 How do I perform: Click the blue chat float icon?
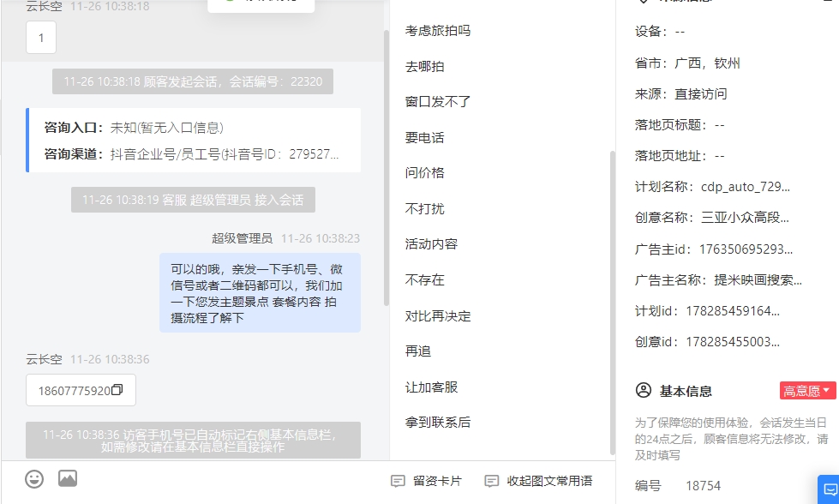tap(830, 489)
